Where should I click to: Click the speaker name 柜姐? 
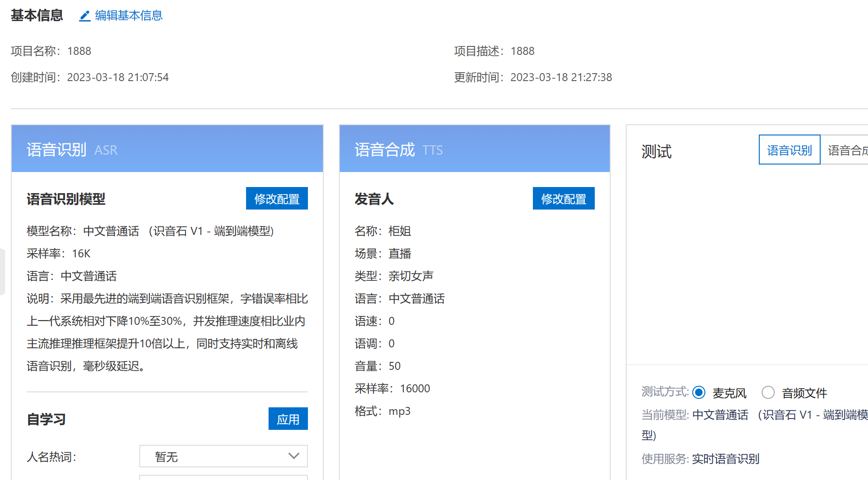pyautogui.click(x=400, y=231)
